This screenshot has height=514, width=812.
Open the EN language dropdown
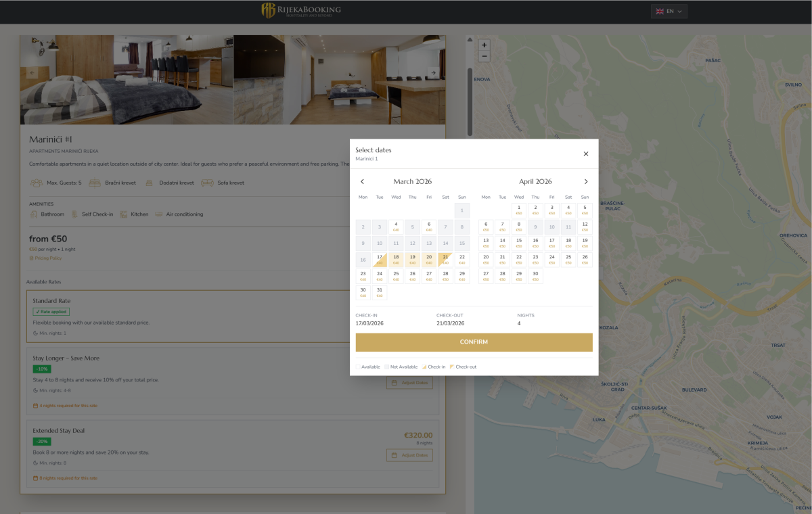[x=669, y=11]
